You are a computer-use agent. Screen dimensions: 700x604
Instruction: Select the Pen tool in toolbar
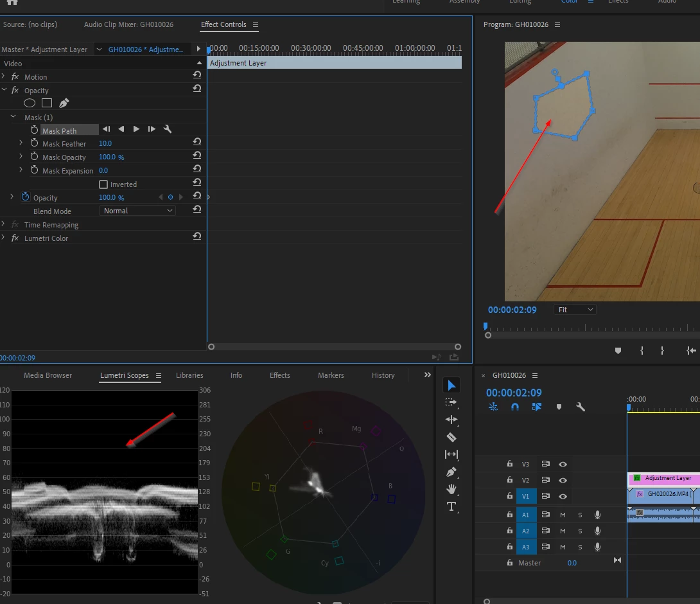point(451,472)
